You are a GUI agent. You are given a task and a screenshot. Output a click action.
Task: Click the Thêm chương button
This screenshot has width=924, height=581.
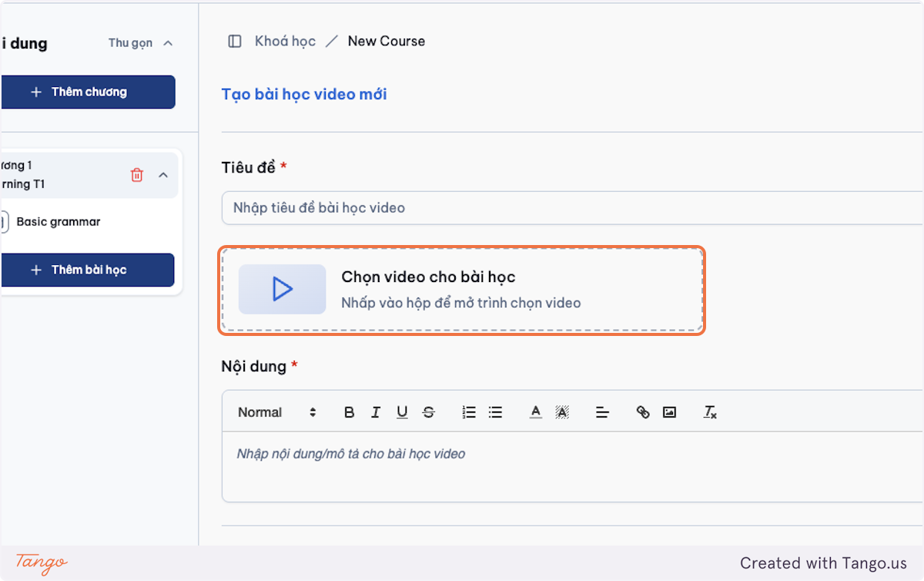click(88, 92)
